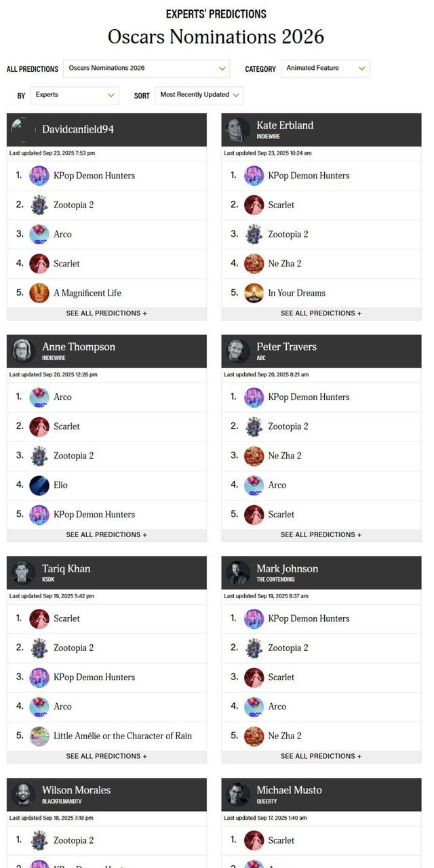This screenshot has height=868, width=434.
Task: Click Peter Travers's profile photo
Action: coord(238,351)
